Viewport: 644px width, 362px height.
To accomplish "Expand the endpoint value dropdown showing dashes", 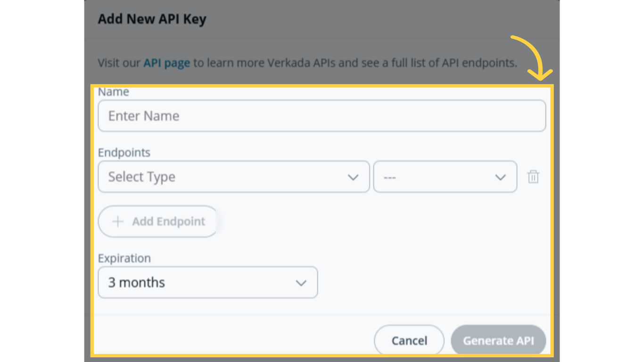I will (x=445, y=177).
